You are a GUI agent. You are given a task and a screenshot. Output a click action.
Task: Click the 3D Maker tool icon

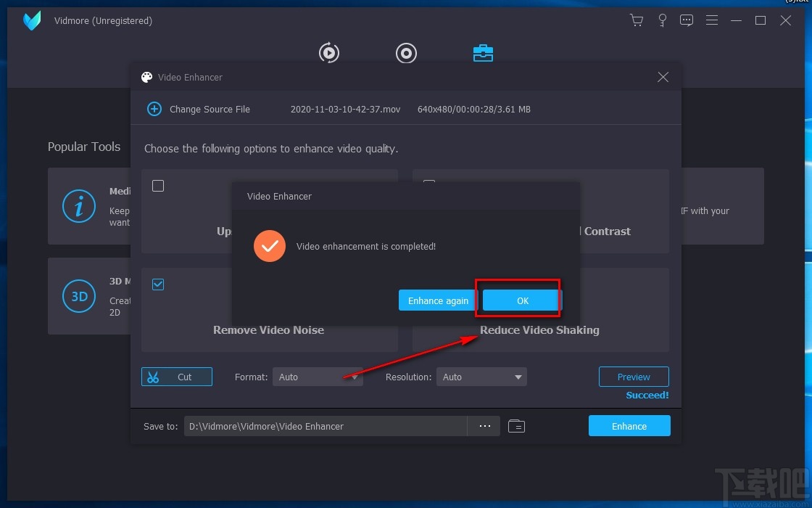click(79, 297)
